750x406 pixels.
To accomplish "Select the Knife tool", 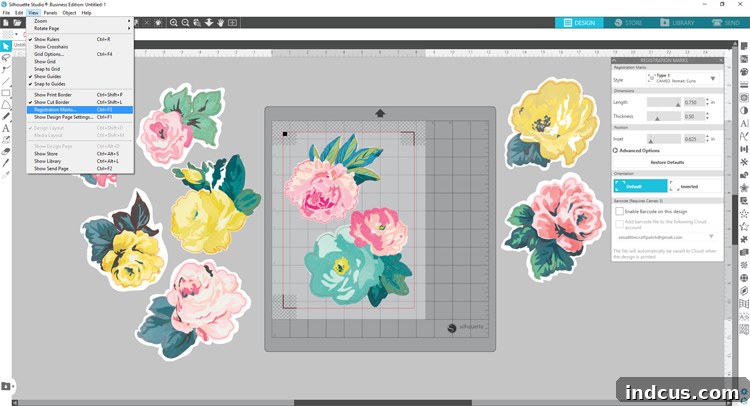I will pyautogui.click(x=6, y=163).
